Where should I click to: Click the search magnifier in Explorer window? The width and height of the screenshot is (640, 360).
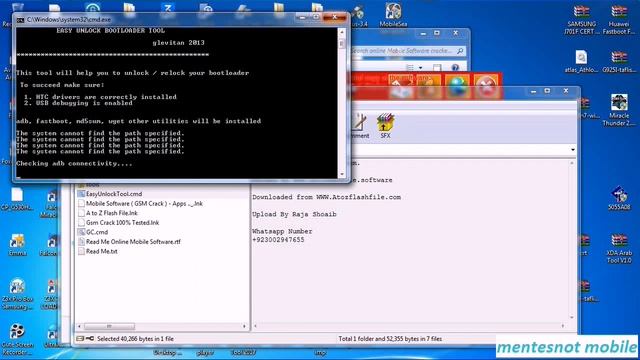click(460, 51)
